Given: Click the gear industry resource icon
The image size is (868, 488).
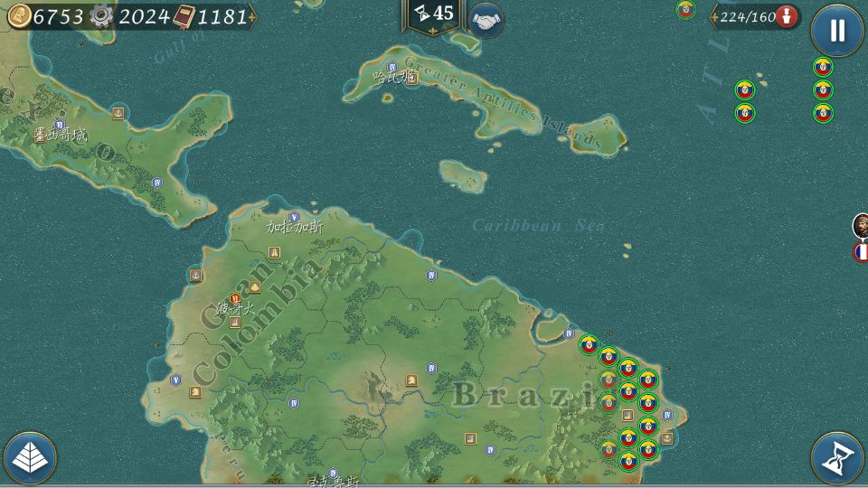Looking at the screenshot, I should pos(101,16).
